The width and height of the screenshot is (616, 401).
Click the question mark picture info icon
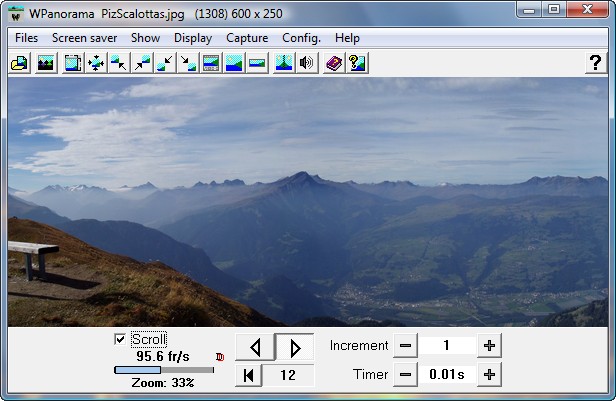pyautogui.click(x=357, y=63)
